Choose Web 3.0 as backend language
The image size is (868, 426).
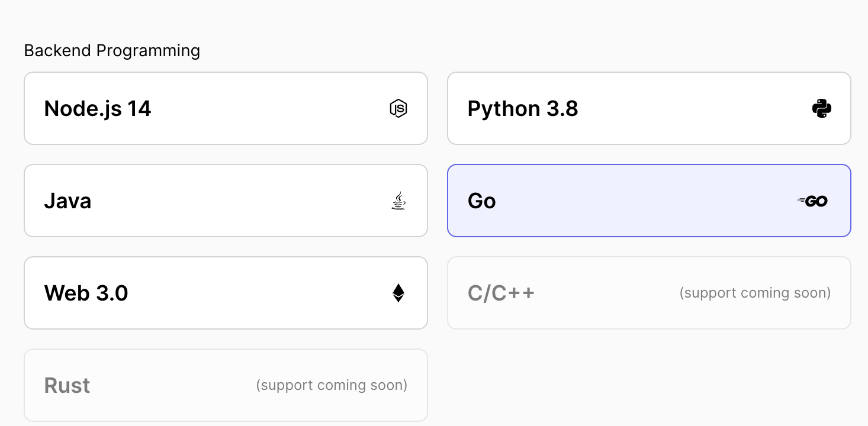click(x=225, y=293)
